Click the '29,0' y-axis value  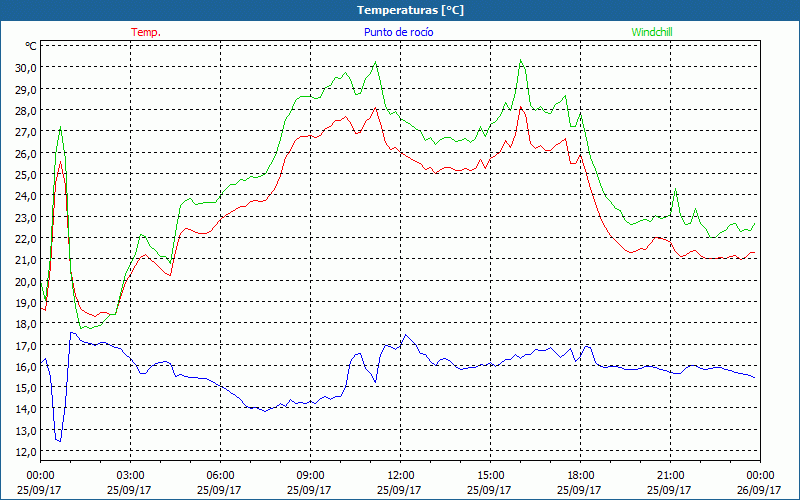point(27,89)
